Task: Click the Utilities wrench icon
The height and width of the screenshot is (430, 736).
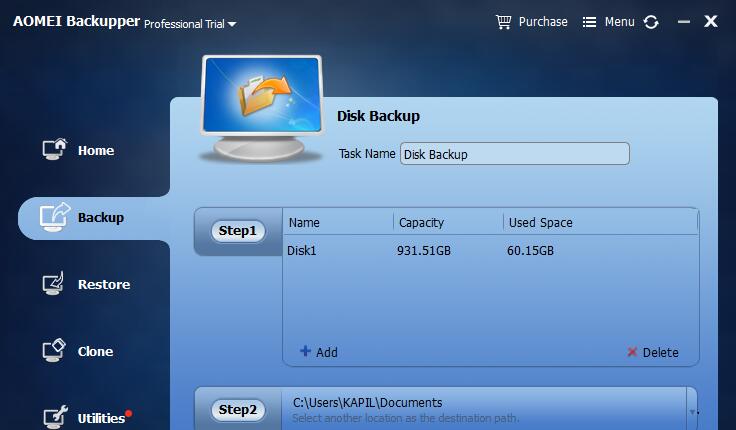Action: click(55, 417)
